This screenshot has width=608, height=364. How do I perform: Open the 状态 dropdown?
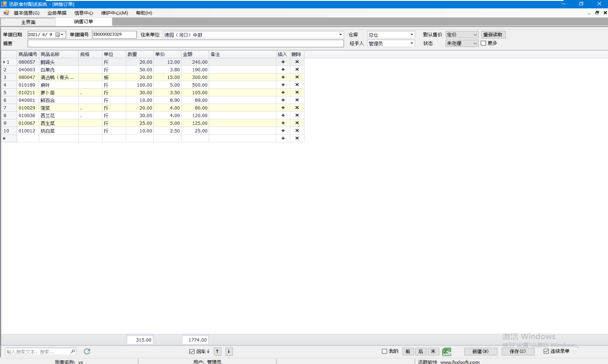pyautogui.click(x=475, y=43)
